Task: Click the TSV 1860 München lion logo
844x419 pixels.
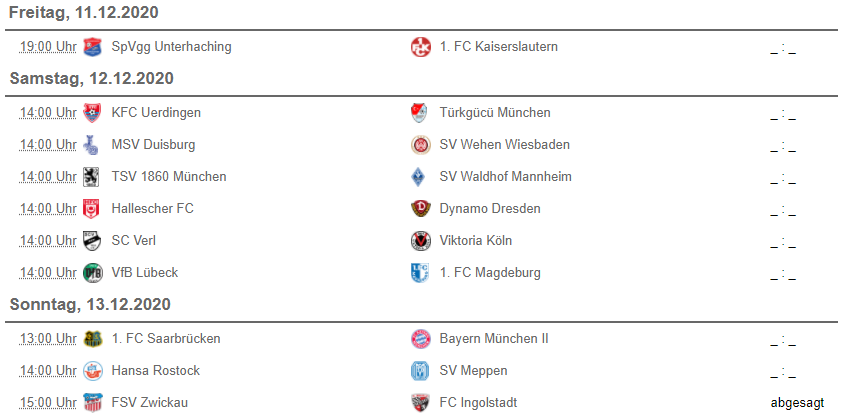Action: pos(93,177)
